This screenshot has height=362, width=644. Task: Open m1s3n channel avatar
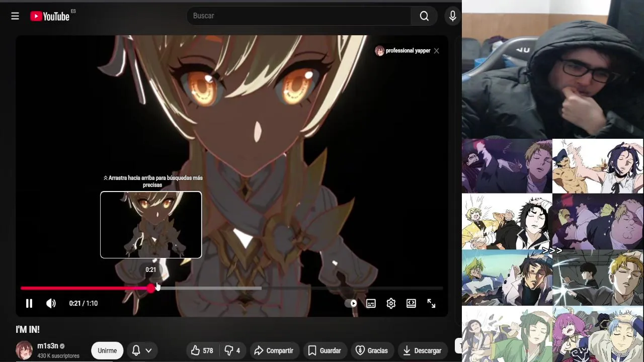24,350
